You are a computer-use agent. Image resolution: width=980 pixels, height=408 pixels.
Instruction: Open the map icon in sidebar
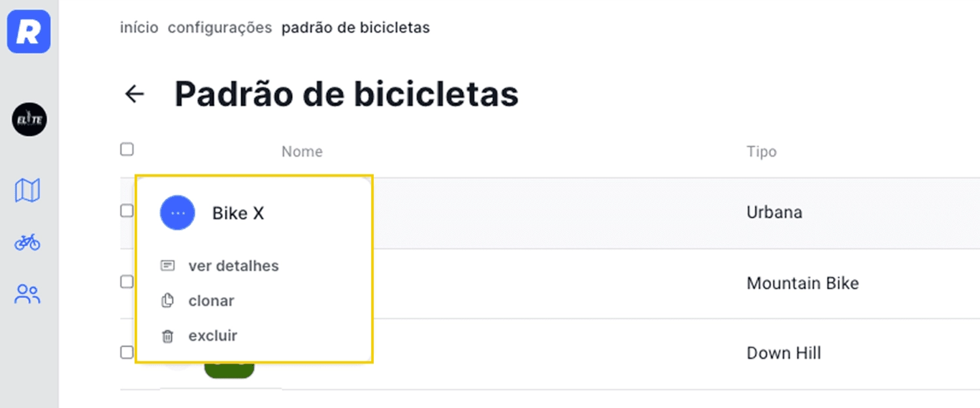27,190
